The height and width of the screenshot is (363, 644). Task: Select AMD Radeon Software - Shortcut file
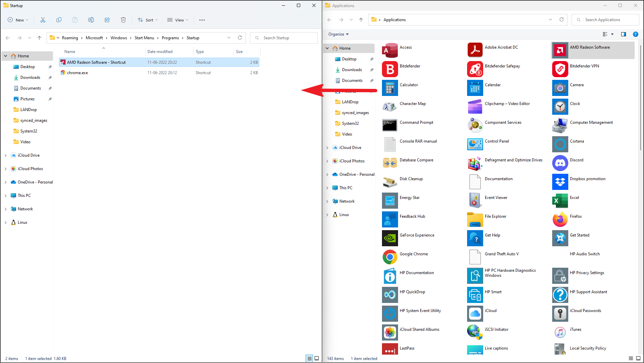(x=159, y=62)
